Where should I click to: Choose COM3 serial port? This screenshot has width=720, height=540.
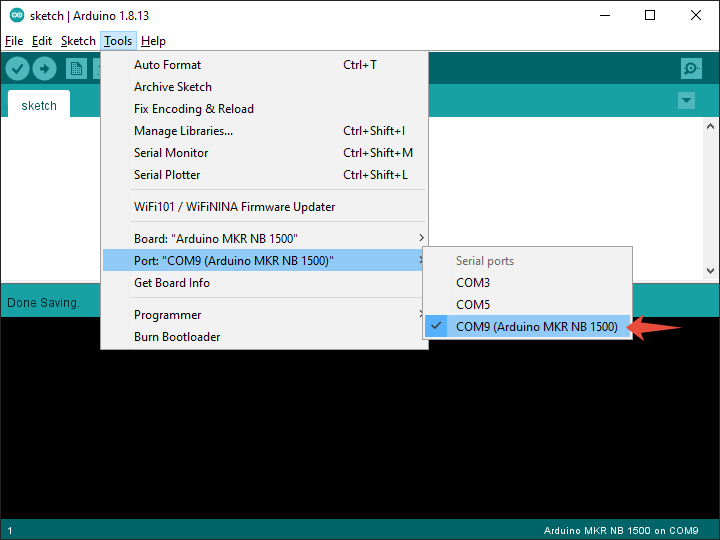point(473,283)
